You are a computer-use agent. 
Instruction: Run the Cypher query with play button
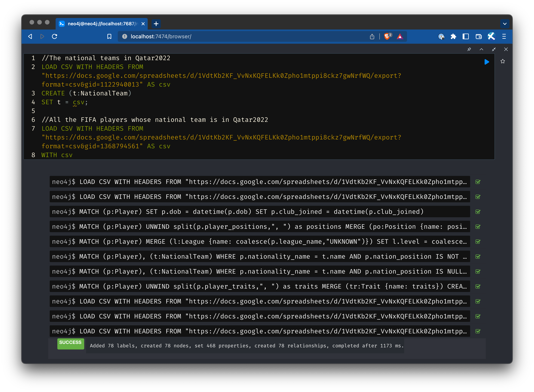tap(486, 62)
